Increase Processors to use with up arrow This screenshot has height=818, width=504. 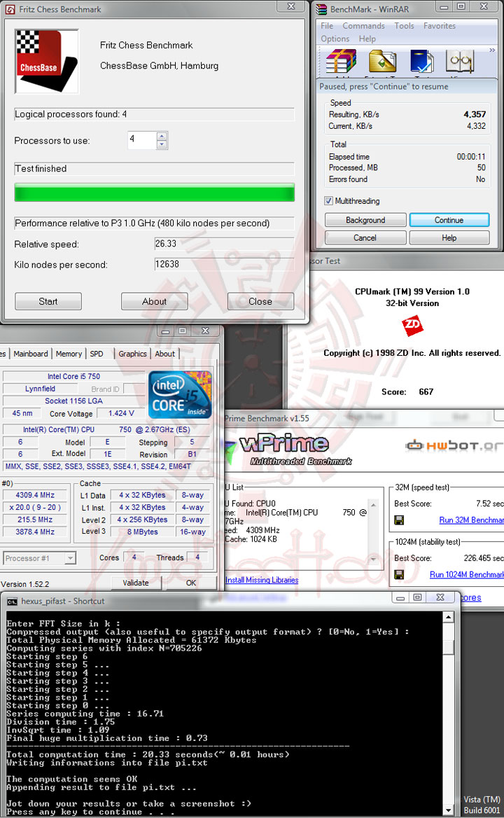(x=162, y=136)
